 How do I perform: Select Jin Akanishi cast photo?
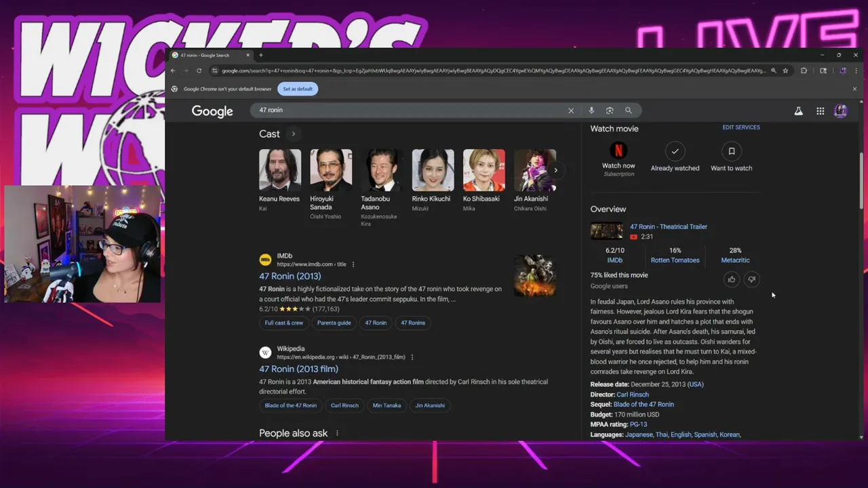click(x=535, y=170)
